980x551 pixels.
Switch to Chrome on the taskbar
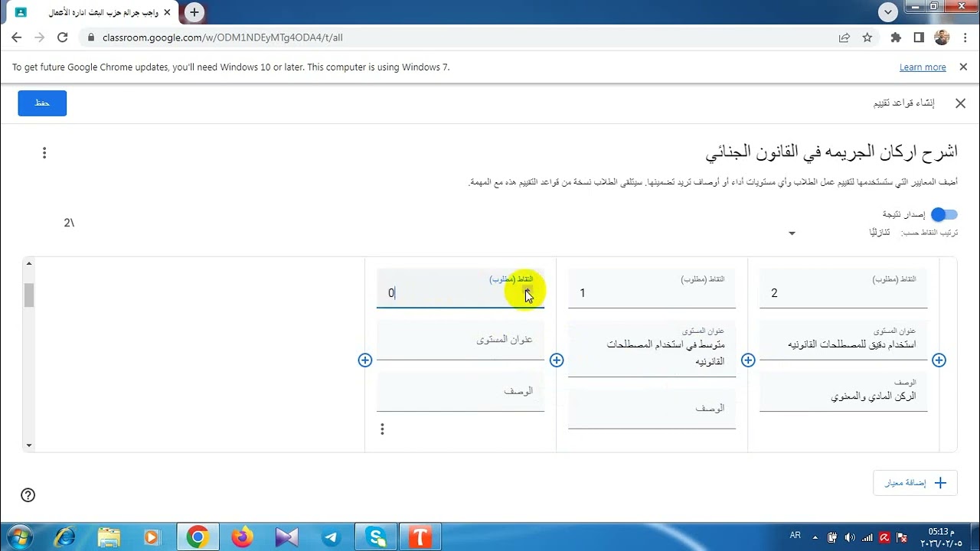[x=198, y=537]
